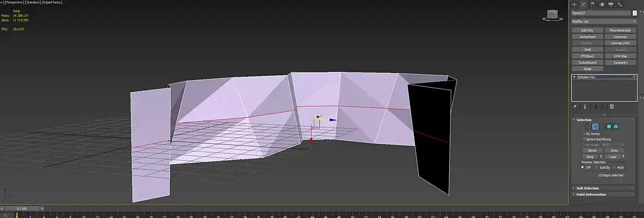Add the Shell modifier
644x218 pixels.
pos(587,50)
